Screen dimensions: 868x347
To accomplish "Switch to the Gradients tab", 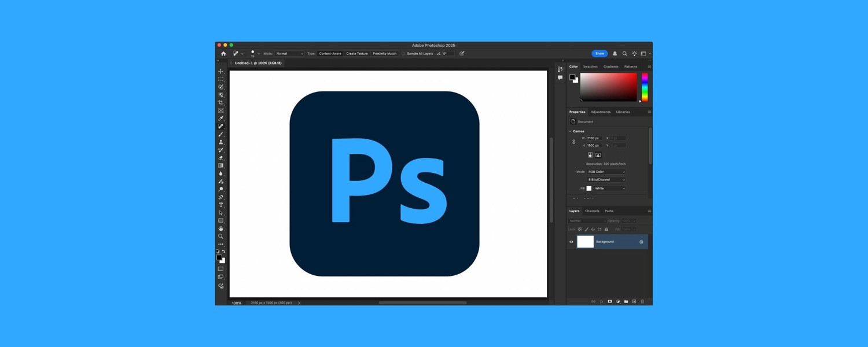I will (x=610, y=67).
